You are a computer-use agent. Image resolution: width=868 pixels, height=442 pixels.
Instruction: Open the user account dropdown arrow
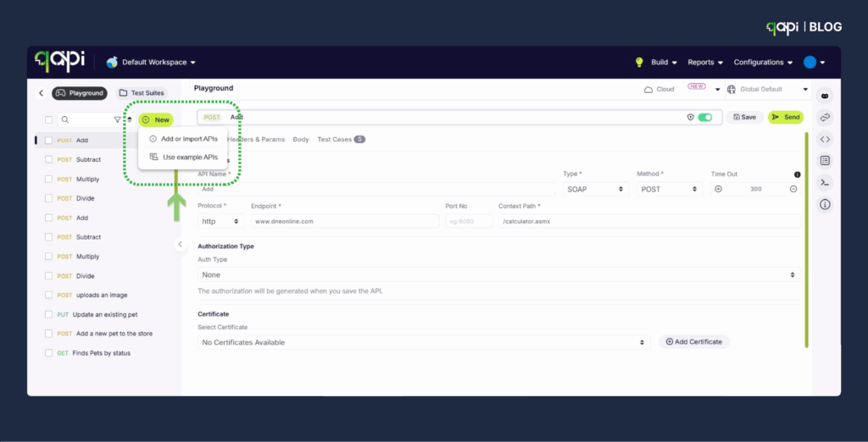point(822,63)
